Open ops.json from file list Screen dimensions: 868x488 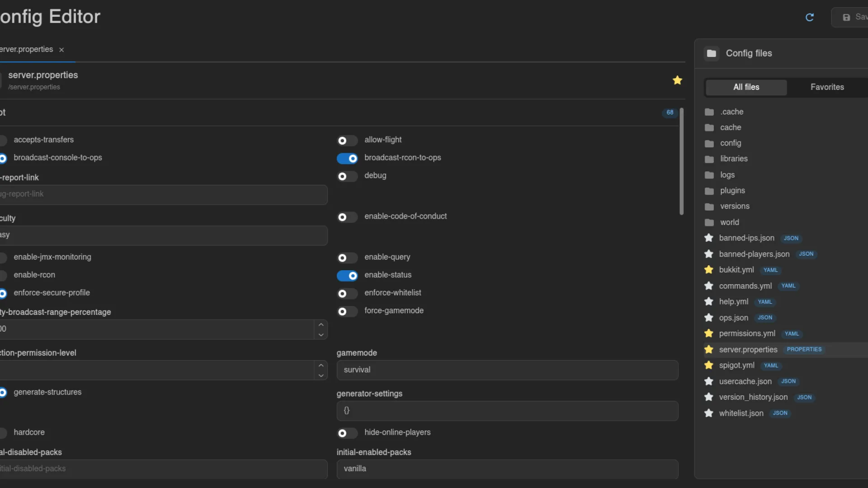tap(734, 318)
